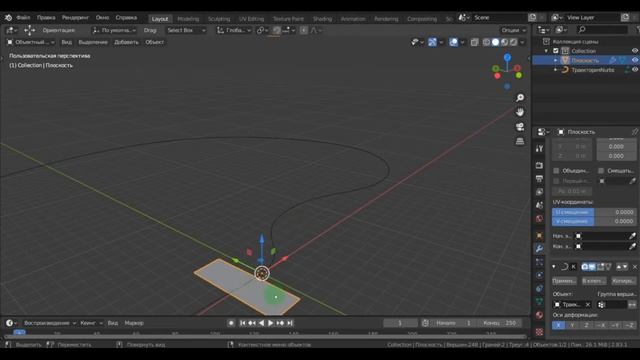The image size is (640, 360).
Task: Hide Collection via its eye icon
Action: tap(635, 51)
